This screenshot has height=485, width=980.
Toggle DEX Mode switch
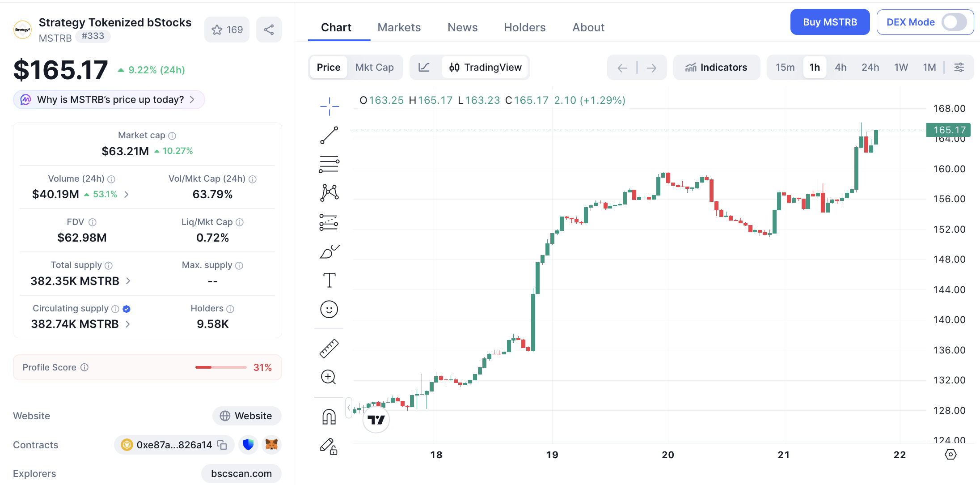tap(954, 22)
